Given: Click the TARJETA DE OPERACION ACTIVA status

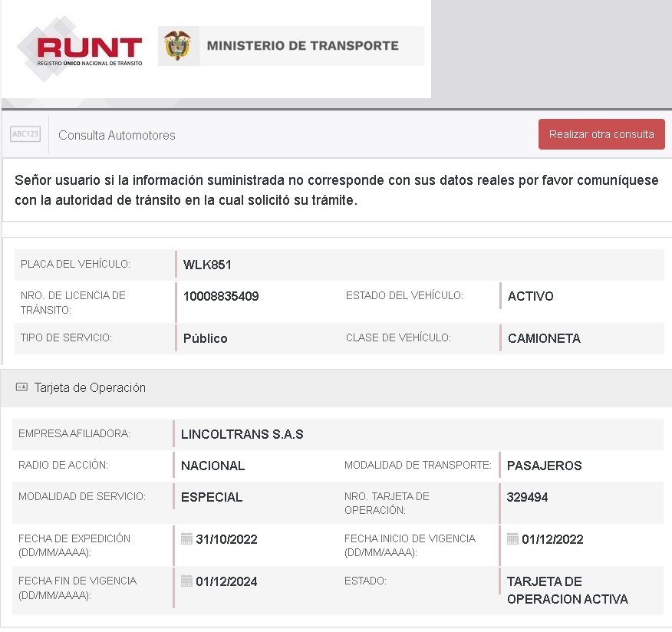Looking at the screenshot, I should pyautogui.click(x=567, y=590).
